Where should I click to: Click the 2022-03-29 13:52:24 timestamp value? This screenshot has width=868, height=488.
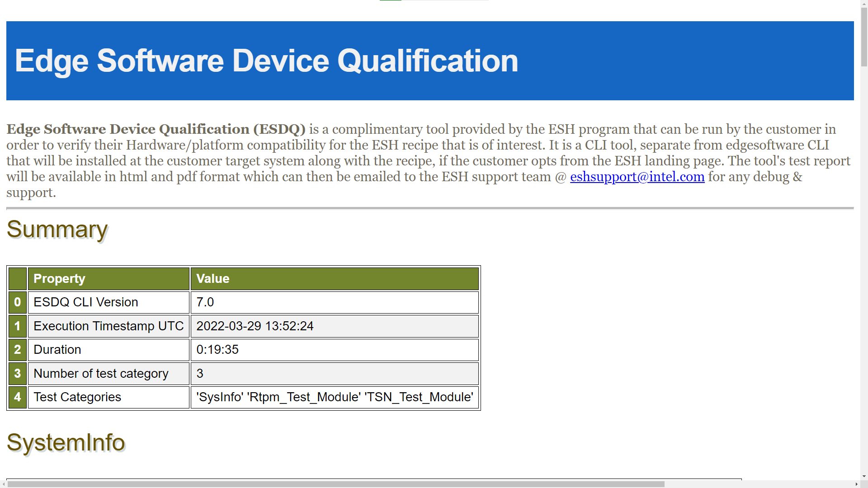coord(255,326)
